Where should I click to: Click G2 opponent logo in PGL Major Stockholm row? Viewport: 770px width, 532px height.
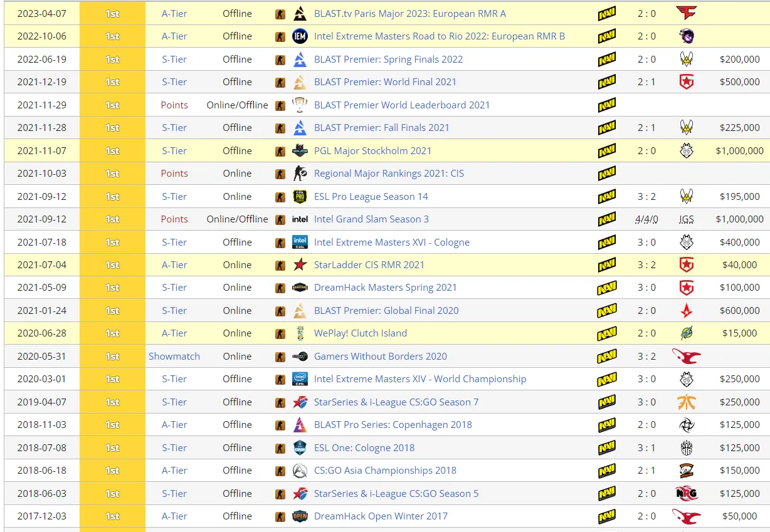tap(687, 150)
